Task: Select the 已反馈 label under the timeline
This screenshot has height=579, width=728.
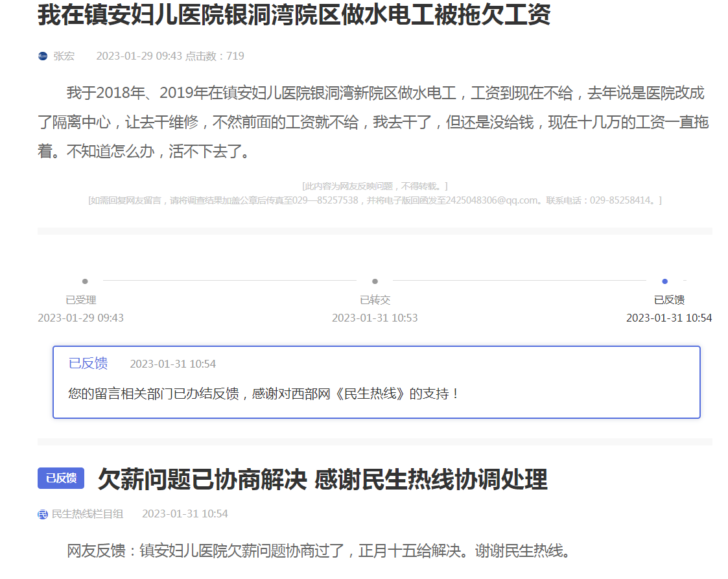Action: (x=669, y=300)
